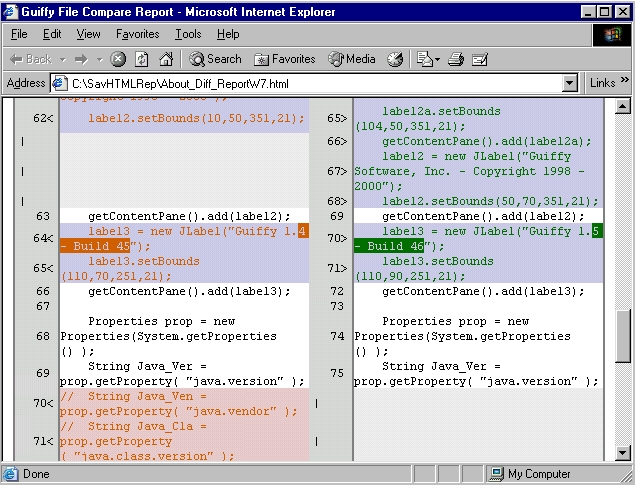Expand the address bar dropdown

click(569, 83)
